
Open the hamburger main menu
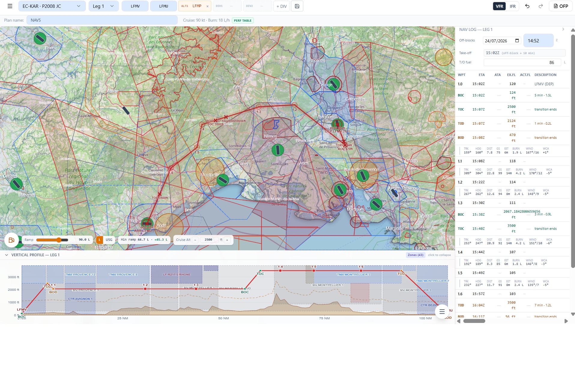pos(10,6)
